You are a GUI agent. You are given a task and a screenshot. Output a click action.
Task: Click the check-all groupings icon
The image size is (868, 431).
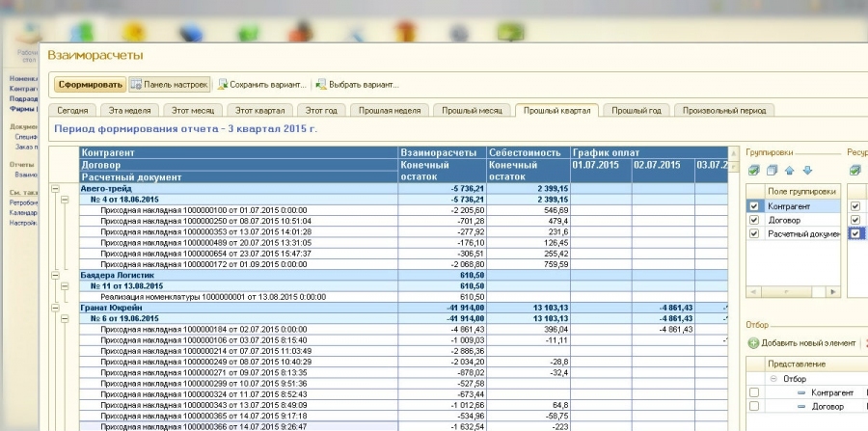[754, 171]
